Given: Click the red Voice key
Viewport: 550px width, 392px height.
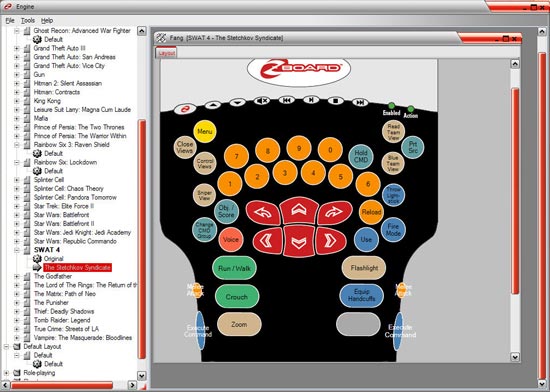Looking at the screenshot, I should click(231, 240).
